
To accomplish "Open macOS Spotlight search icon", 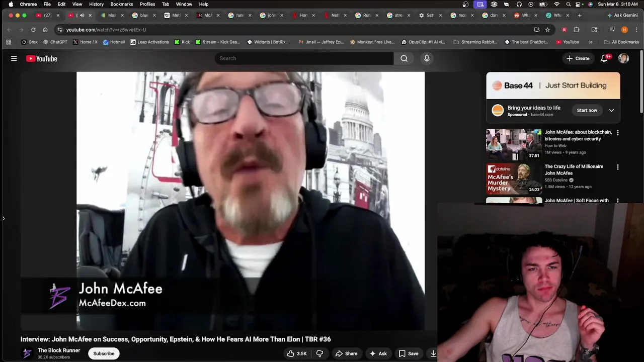I will pyautogui.click(x=569, y=4).
